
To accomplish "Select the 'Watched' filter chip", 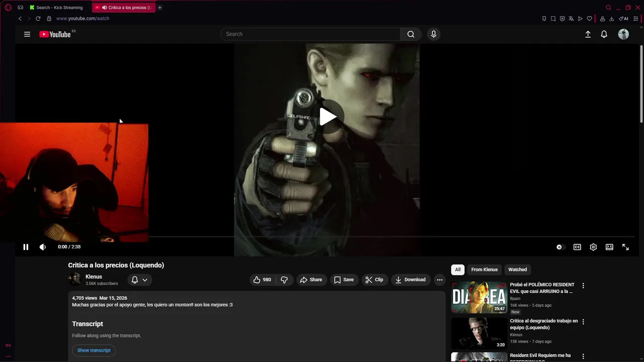I will click(x=517, y=269).
